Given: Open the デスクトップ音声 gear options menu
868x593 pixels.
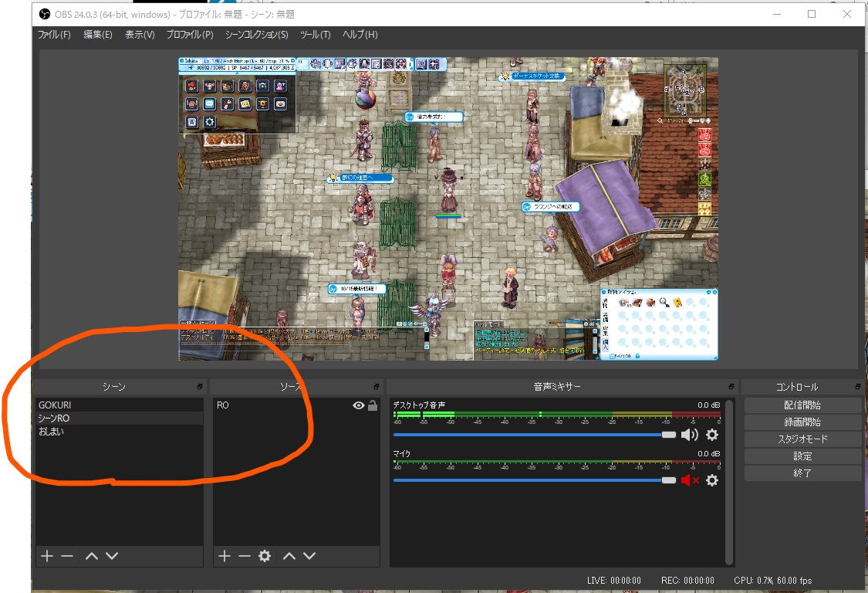Looking at the screenshot, I should coord(712,435).
